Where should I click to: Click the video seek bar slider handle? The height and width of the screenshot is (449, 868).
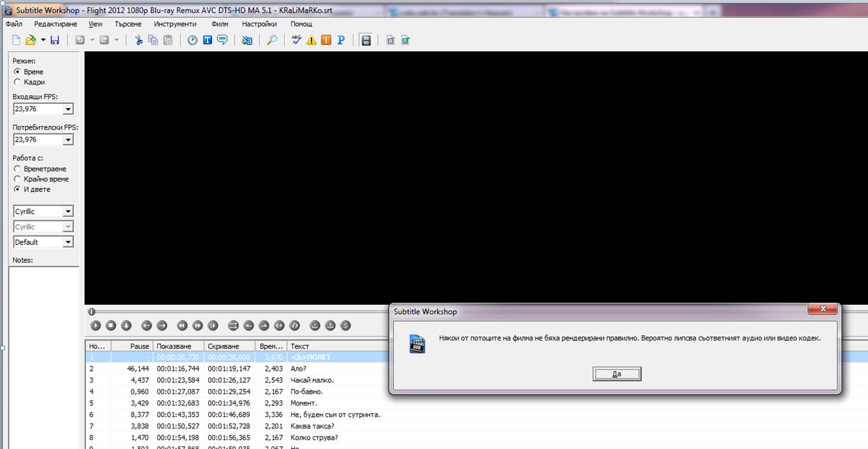(x=92, y=312)
